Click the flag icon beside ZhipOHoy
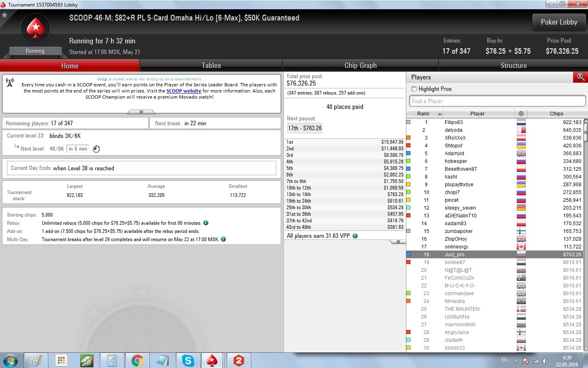 tap(521, 239)
